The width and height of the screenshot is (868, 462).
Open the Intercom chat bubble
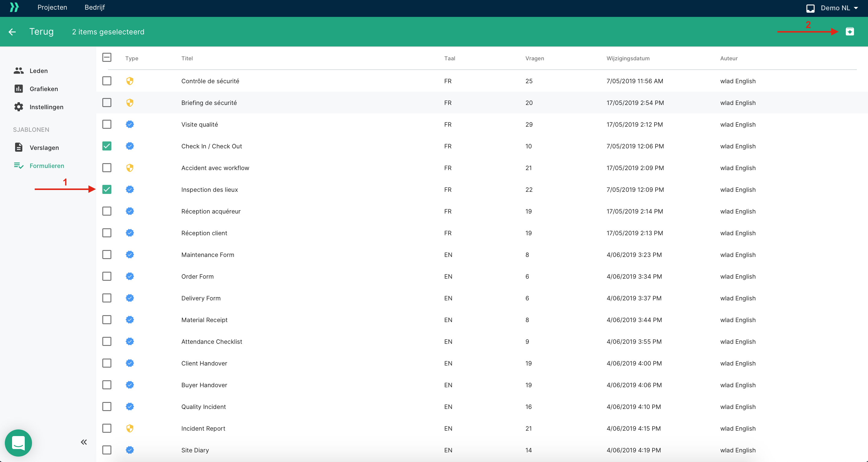pos(18,443)
